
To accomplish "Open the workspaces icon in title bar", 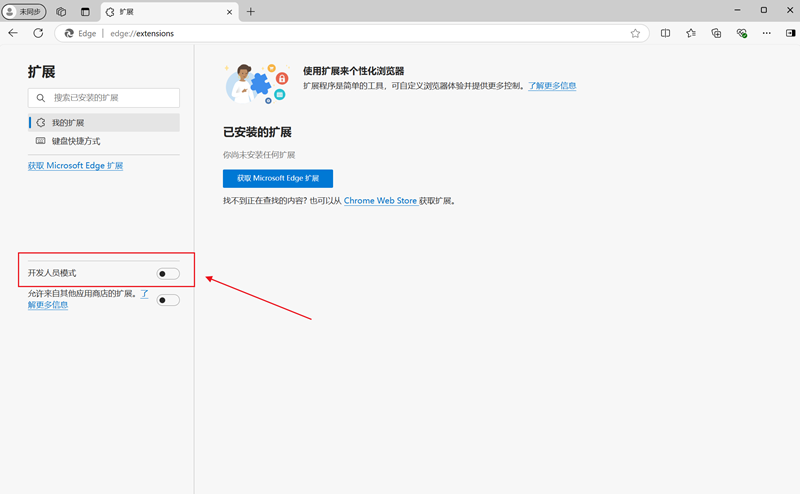I will coord(61,11).
